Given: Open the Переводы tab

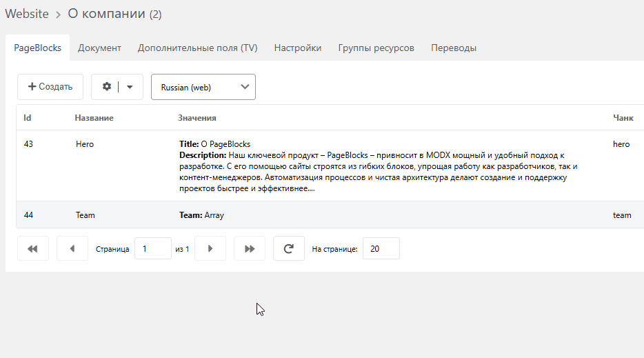Looking at the screenshot, I should [454, 48].
